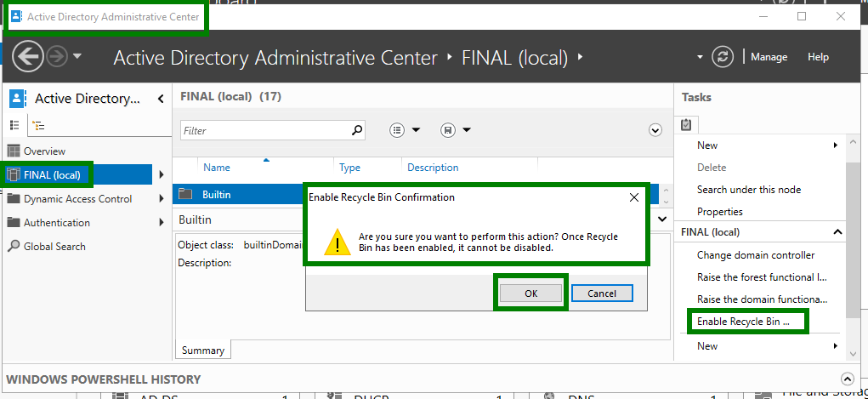Expand the FINAL (local) submenu arrow
Image resolution: width=868 pixels, height=399 pixels.
point(161,175)
